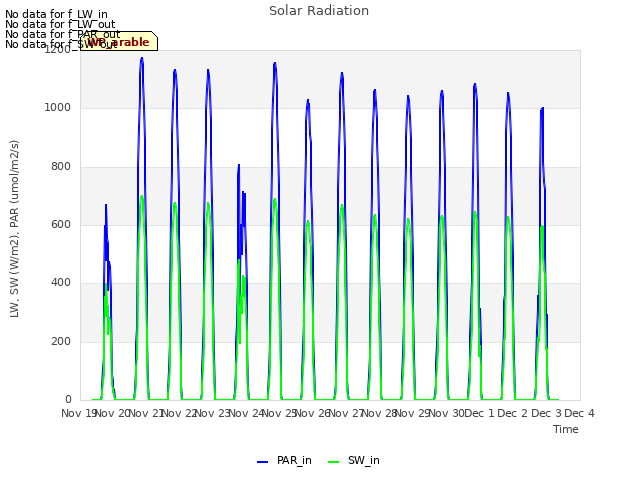Click the 1000 y-axis tick label

click(58, 107)
